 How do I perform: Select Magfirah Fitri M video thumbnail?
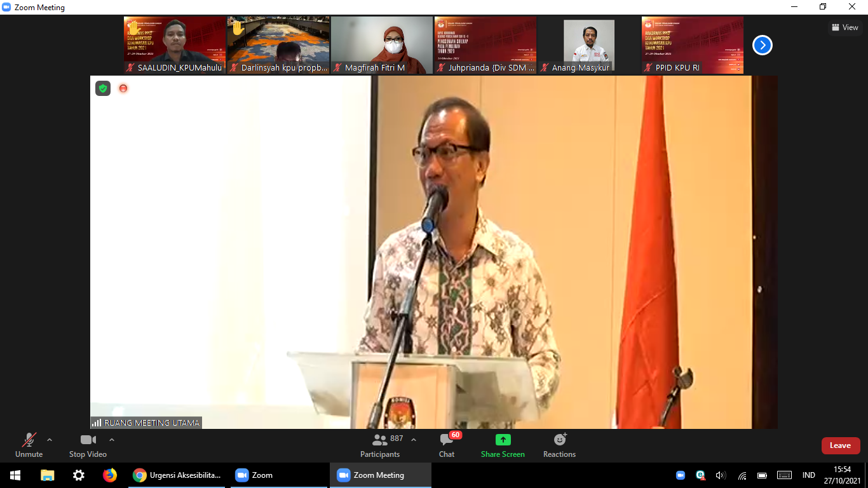pos(381,44)
